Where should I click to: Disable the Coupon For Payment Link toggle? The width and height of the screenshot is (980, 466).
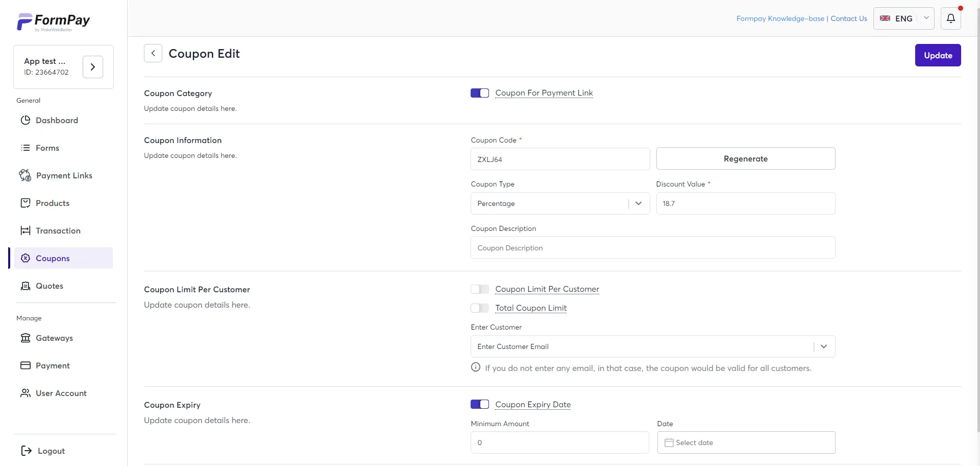[x=479, y=93]
